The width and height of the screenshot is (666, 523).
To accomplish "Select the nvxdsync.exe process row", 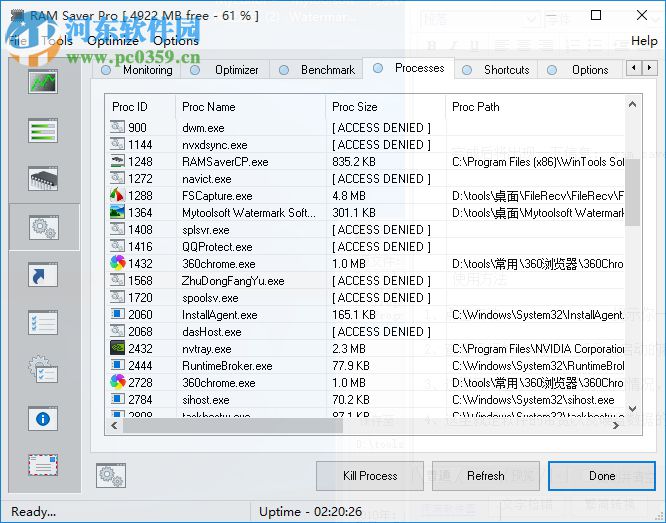I will pyautogui.click(x=365, y=144).
